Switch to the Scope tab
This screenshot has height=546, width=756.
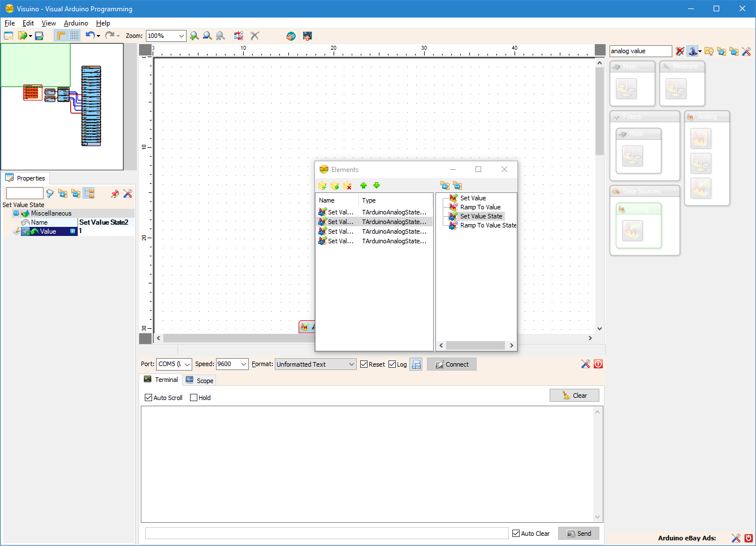point(199,380)
